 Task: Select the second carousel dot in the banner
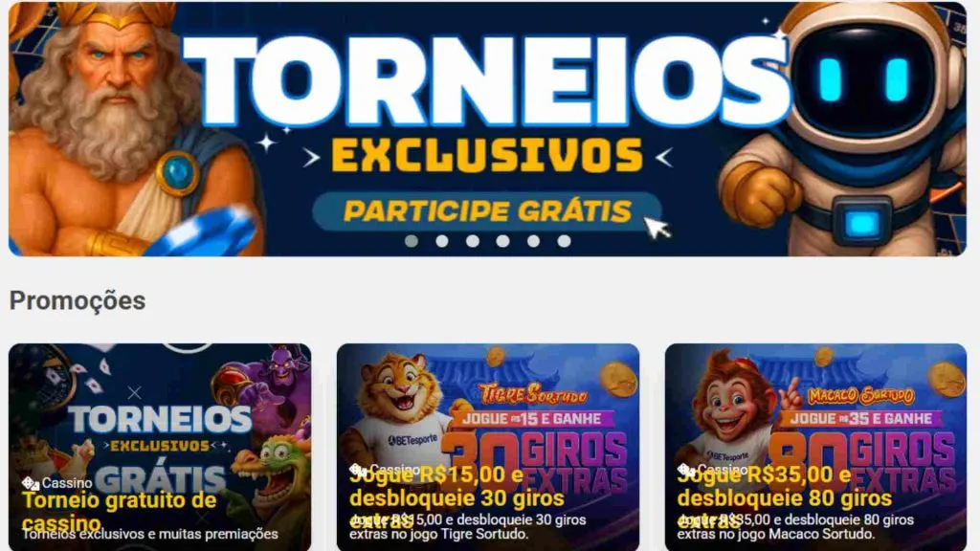442,241
